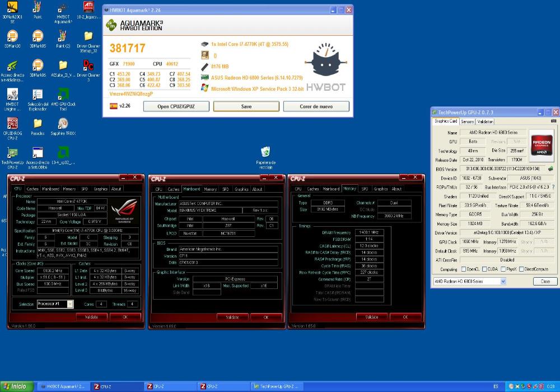
Task: Open the 3DMark06 desktop shortcut
Action: (38, 68)
